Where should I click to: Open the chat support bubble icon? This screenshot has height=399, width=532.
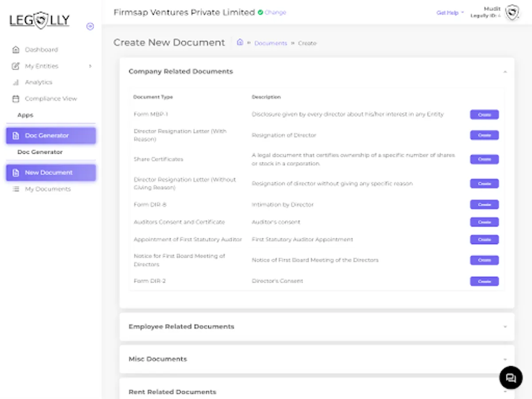pos(511,378)
